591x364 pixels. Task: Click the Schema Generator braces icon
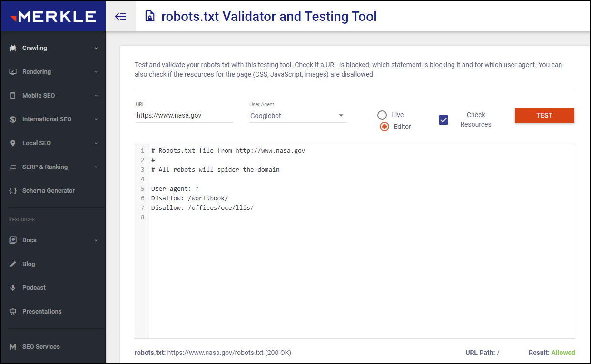pos(13,191)
